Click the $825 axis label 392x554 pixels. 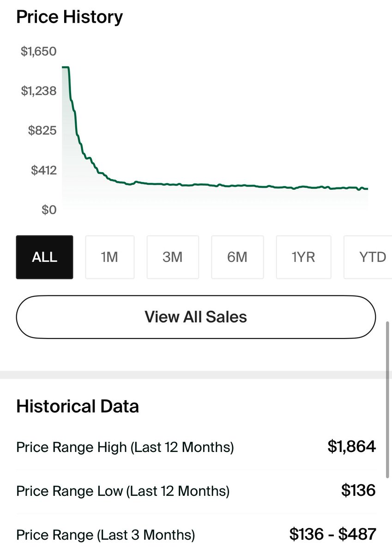click(42, 131)
